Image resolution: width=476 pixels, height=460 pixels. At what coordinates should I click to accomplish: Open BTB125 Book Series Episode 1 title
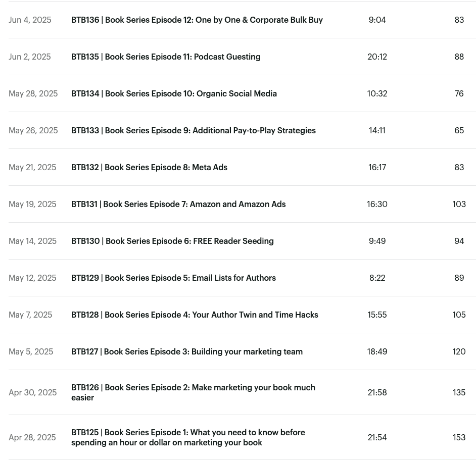pos(188,437)
